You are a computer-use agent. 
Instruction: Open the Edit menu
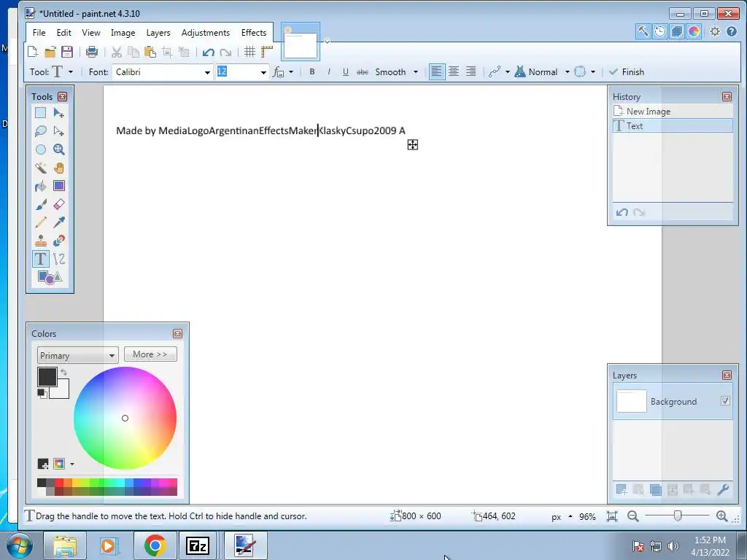point(64,33)
